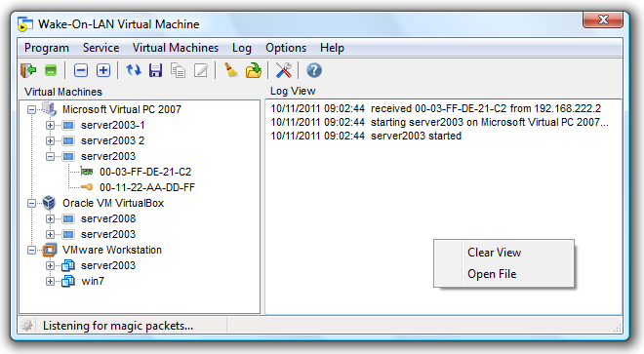
Task: Click the monitor icon of server2008
Action: [x=68, y=218]
